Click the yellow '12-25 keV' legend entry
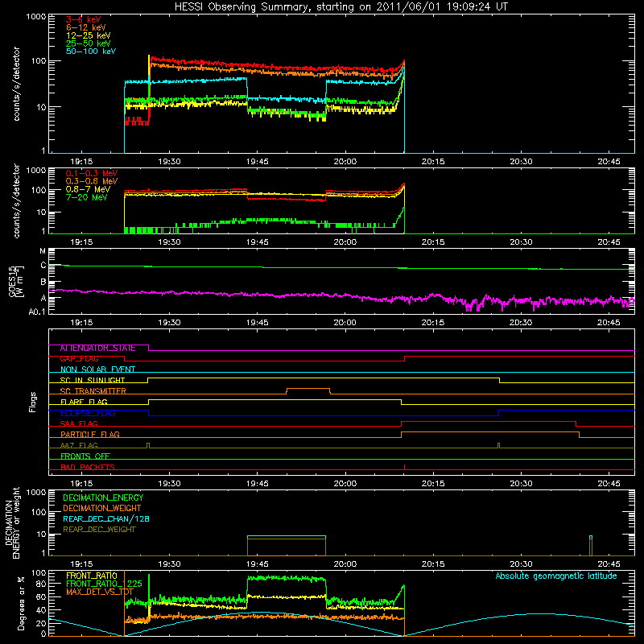The width and height of the screenshot is (644, 644). (x=89, y=35)
